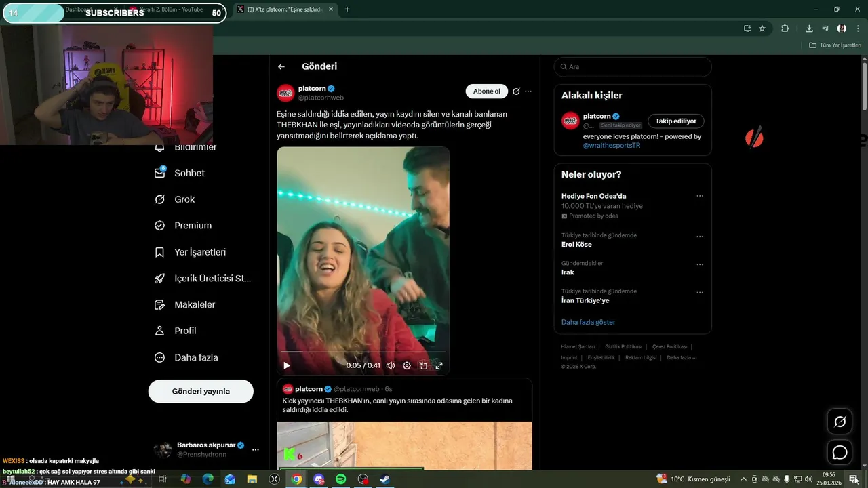Open File Explorer from the taskbar
This screenshot has width=868, height=488.
pyautogui.click(x=252, y=479)
